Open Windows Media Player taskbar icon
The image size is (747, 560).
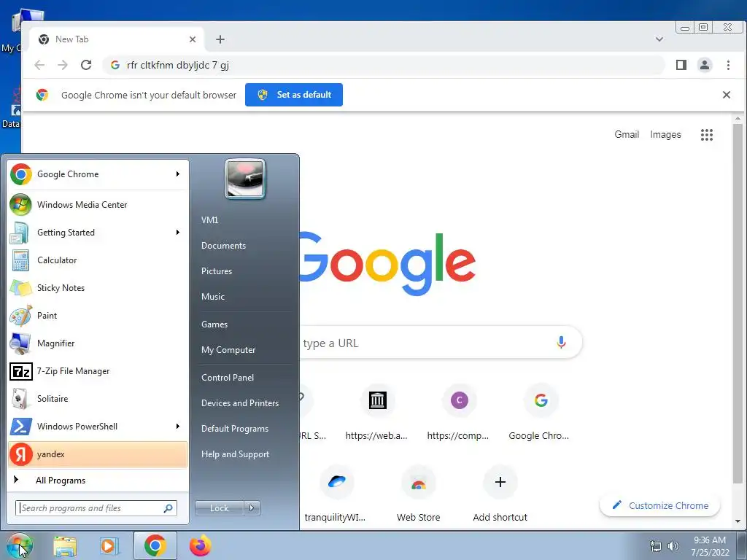click(x=109, y=545)
